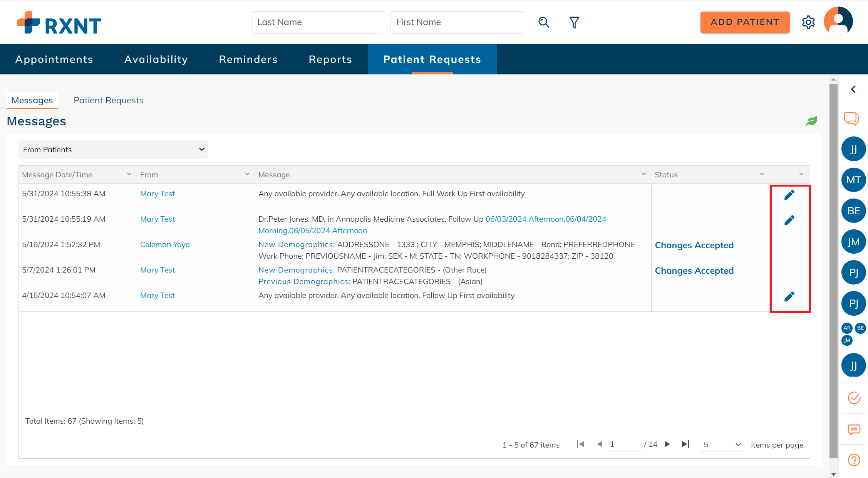The width and height of the screenshot is (868, 478).
Task: Click the scrollbar up arrow
Action: point(833,79)
